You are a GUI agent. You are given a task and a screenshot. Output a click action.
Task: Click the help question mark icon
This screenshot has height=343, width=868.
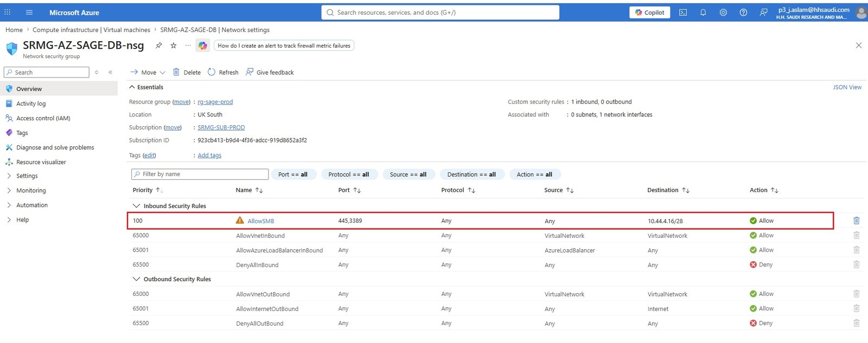[743, 12]
